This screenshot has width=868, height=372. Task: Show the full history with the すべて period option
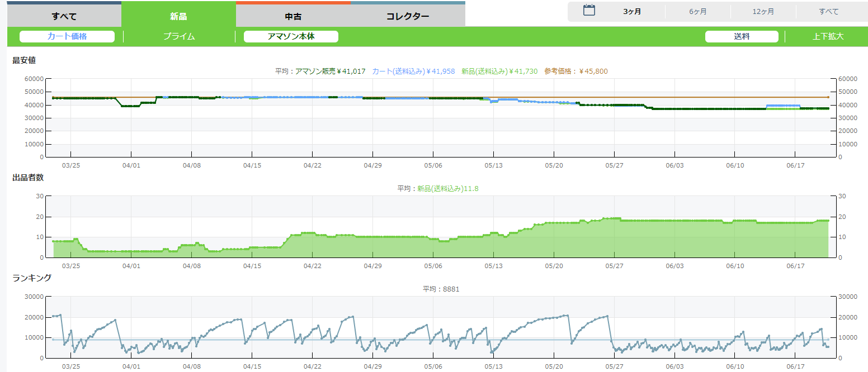tap(828, 12)
